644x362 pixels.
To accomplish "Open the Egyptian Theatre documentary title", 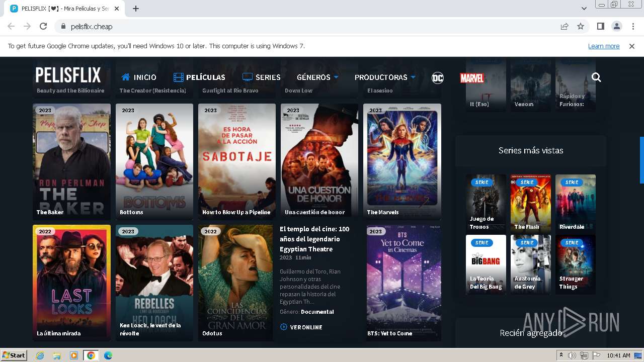I will coord(315,239).
